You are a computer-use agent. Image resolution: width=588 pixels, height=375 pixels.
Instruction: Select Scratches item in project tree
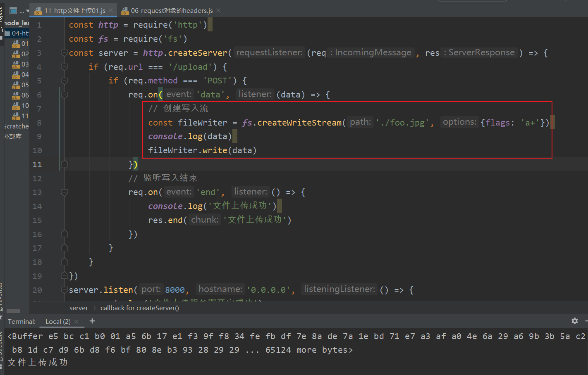(17, 126)
